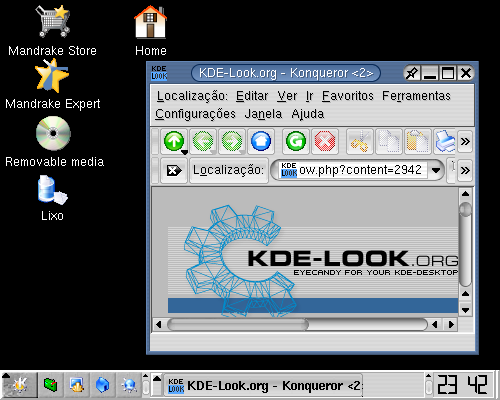This screenshot has width=500, height=400.
Task: Open up-arrow button's history dropdown triangle
Action: (184, 152)
